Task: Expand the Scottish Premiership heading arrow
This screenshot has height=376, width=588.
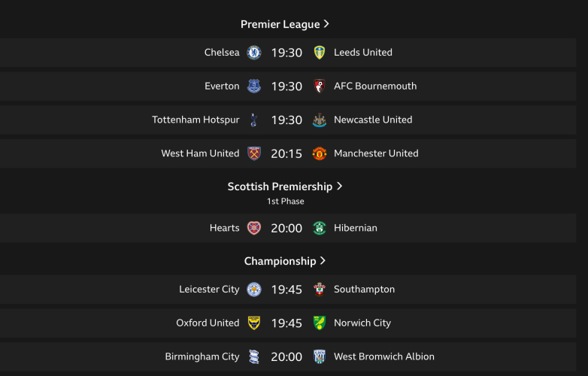Action: 340,186
